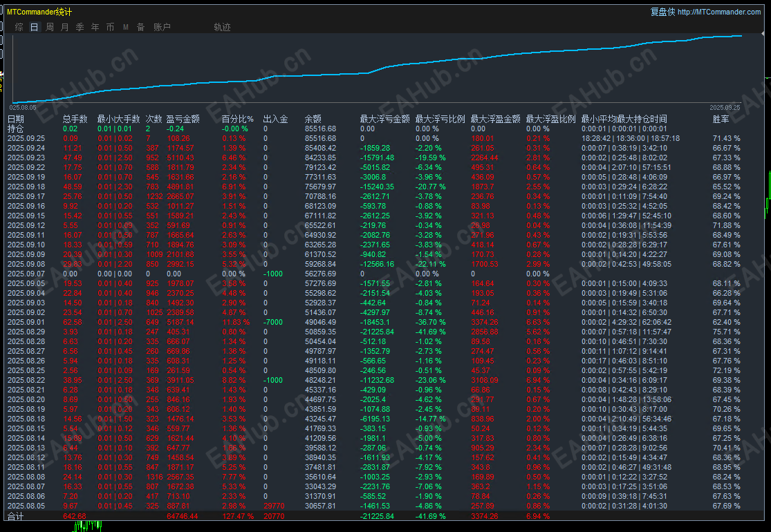Viewport: 771px width, 532px height.
Task: Switch to the 账户 account tab
Action: pyautogui.click(x=162, y=27)
